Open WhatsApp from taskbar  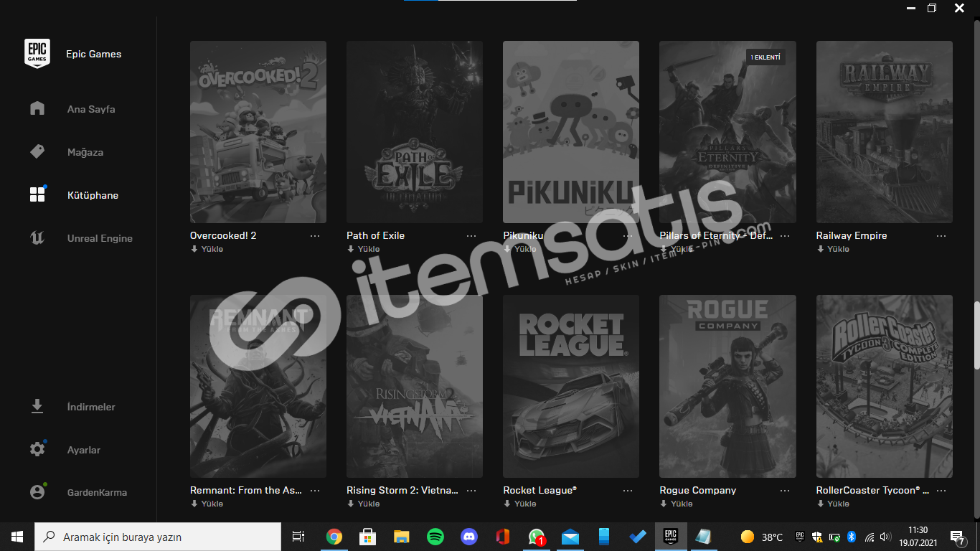[x=536, y=537]
